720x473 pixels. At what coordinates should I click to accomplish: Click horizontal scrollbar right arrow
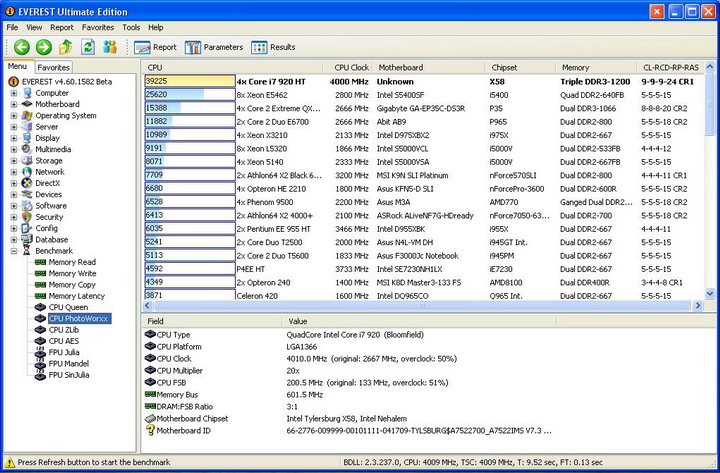698,305
